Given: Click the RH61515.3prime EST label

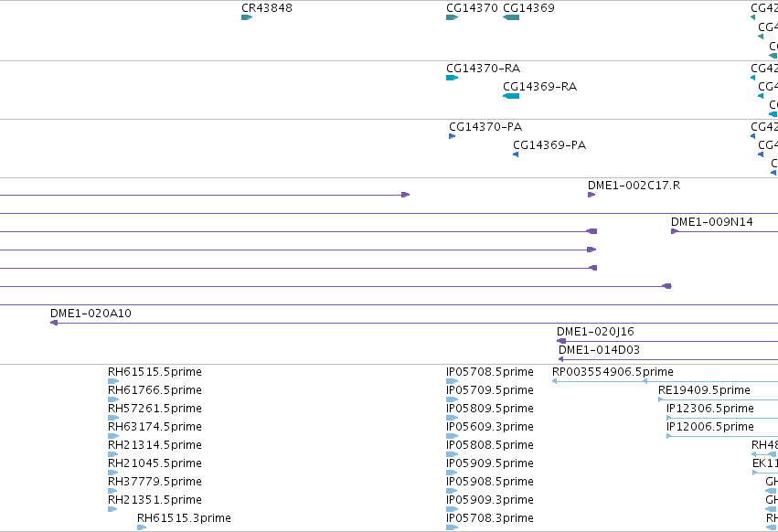Looking at the screenshot, I should pyautogui.click(x=184, y=518).
